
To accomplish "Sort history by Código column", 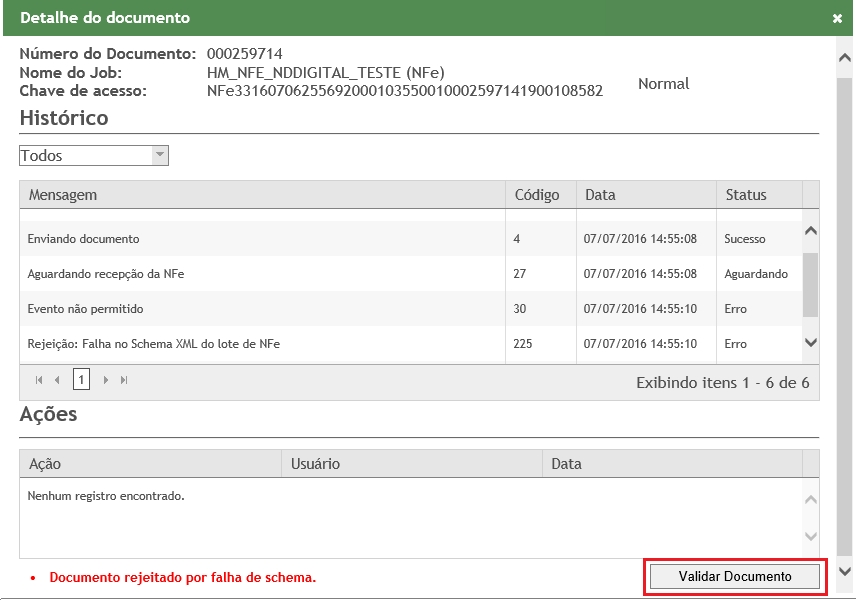I will (536, 195).
